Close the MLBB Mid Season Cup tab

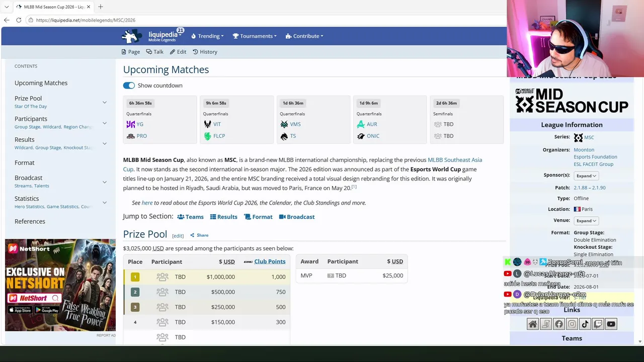(x=90, y=7)
